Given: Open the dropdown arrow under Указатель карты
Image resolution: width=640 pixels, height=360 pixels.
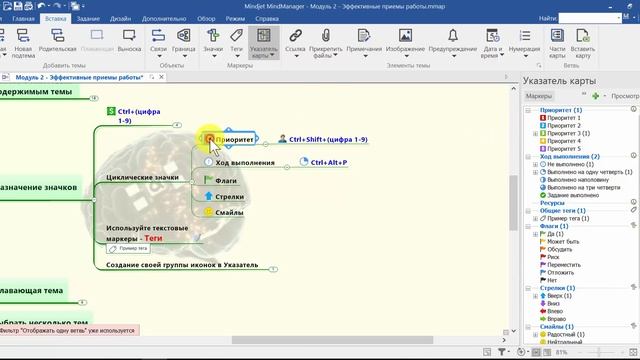Looking at the screenshot, I should coord(272,56).
